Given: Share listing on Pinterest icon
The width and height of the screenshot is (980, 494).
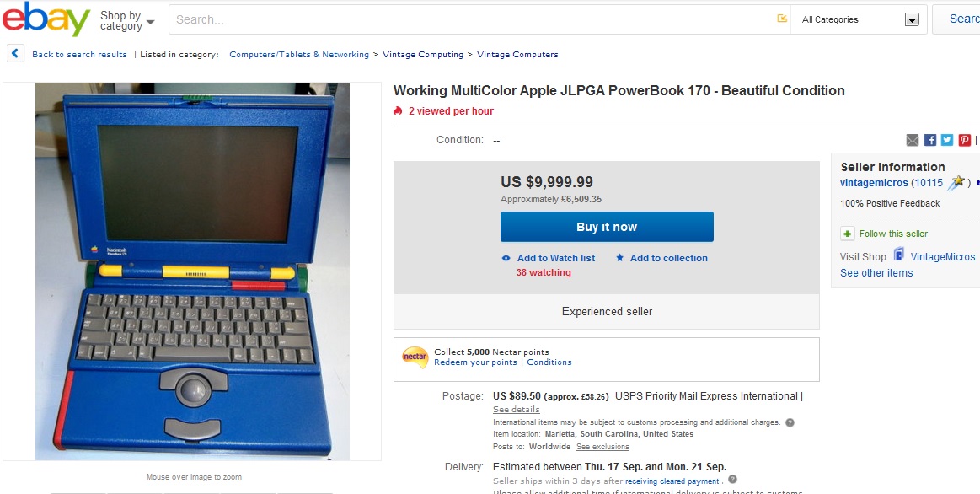Looking at the screenshot, I should (x=965, y=140).
